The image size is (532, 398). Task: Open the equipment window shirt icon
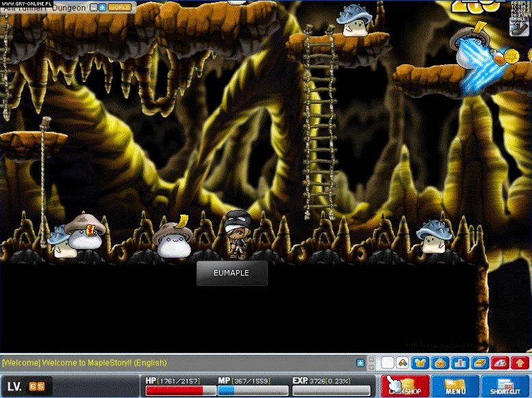pos(421,362)
